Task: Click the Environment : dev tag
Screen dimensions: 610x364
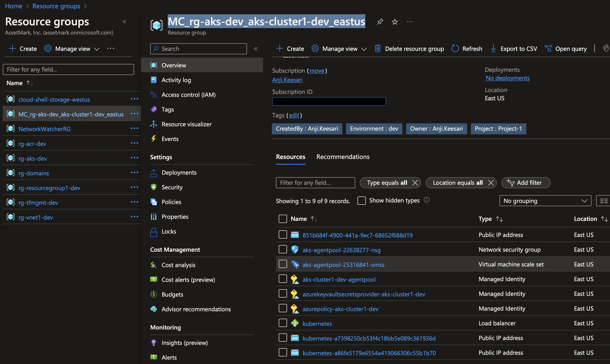Action: pyautogui.click(x=374, y=129)
